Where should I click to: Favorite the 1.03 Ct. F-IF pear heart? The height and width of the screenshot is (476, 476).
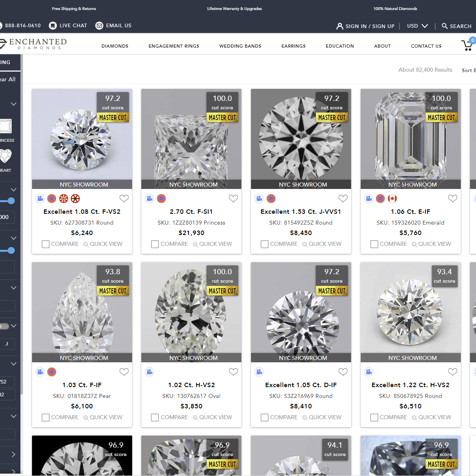[124, 372]
